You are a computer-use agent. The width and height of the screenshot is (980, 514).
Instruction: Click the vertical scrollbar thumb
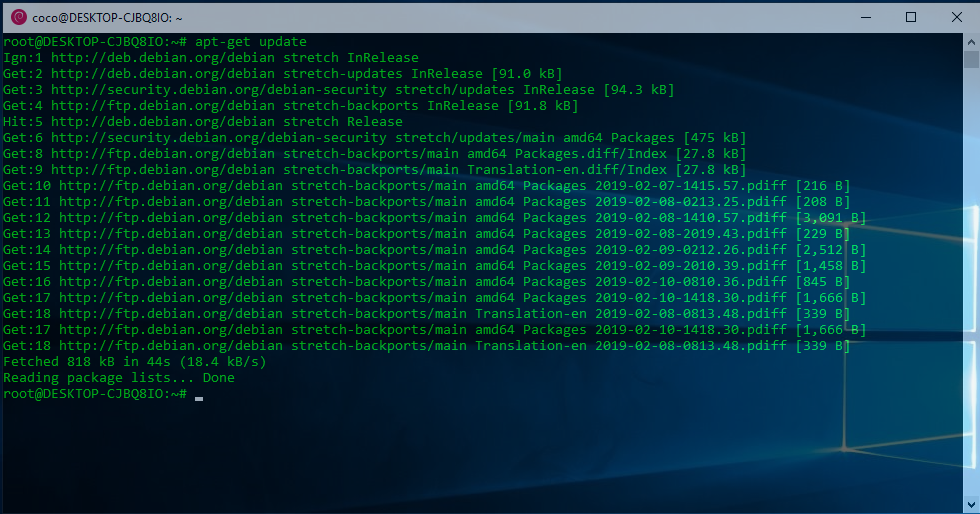click(971, 59)
